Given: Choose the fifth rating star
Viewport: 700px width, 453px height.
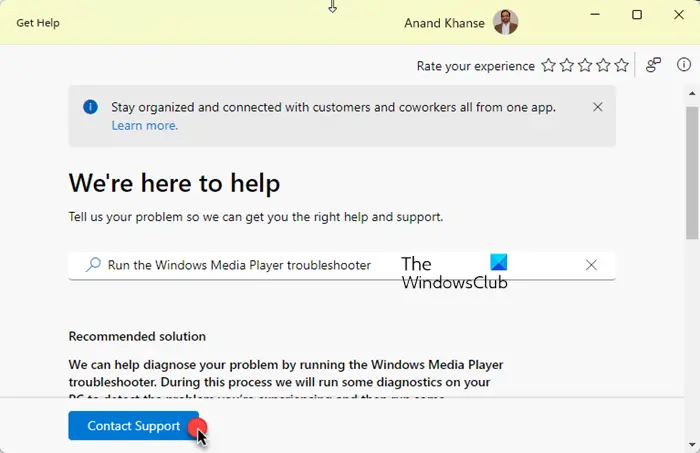Looking at the screenshot, I should (x=621, y=66).
